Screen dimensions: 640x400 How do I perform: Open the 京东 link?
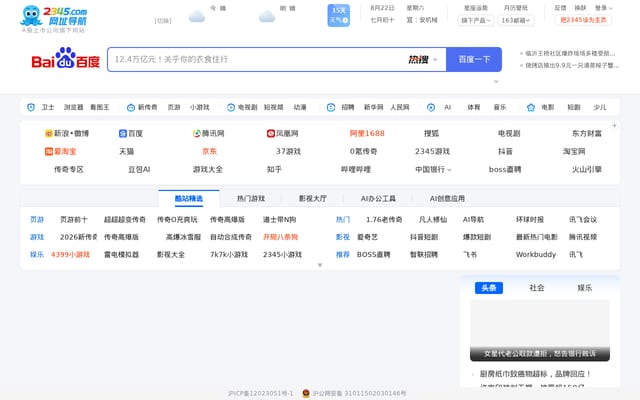coord(209,151)
